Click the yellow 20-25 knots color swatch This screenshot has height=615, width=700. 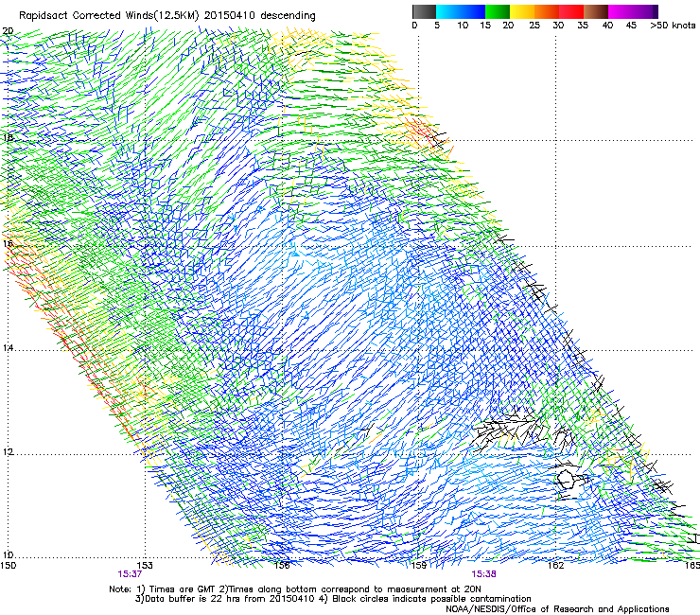tap(522, 11)
